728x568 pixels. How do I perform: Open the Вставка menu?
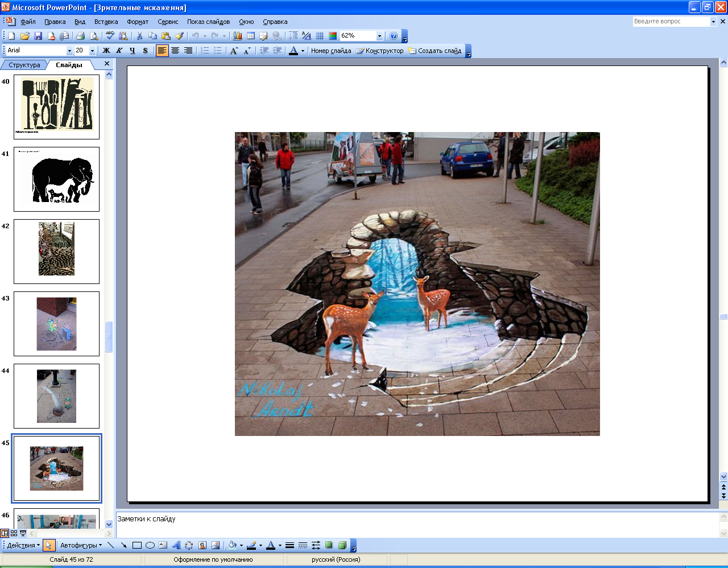point(106,22)
